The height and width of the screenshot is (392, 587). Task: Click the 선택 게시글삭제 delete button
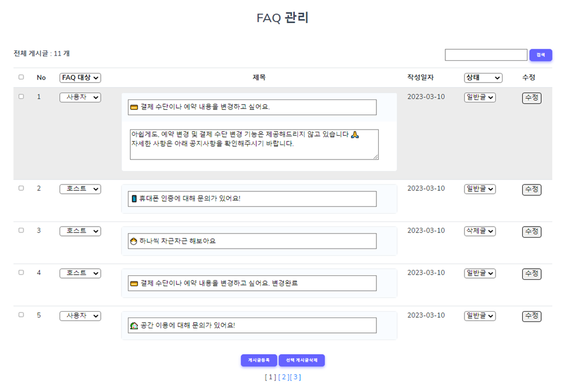tap(302, 360)
